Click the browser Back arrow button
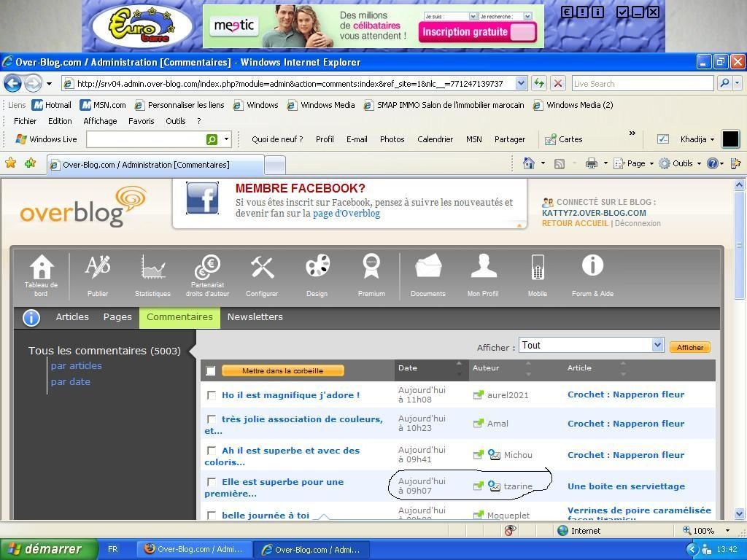This screenshot has width=747, height=560. click(x=12, y=84)
